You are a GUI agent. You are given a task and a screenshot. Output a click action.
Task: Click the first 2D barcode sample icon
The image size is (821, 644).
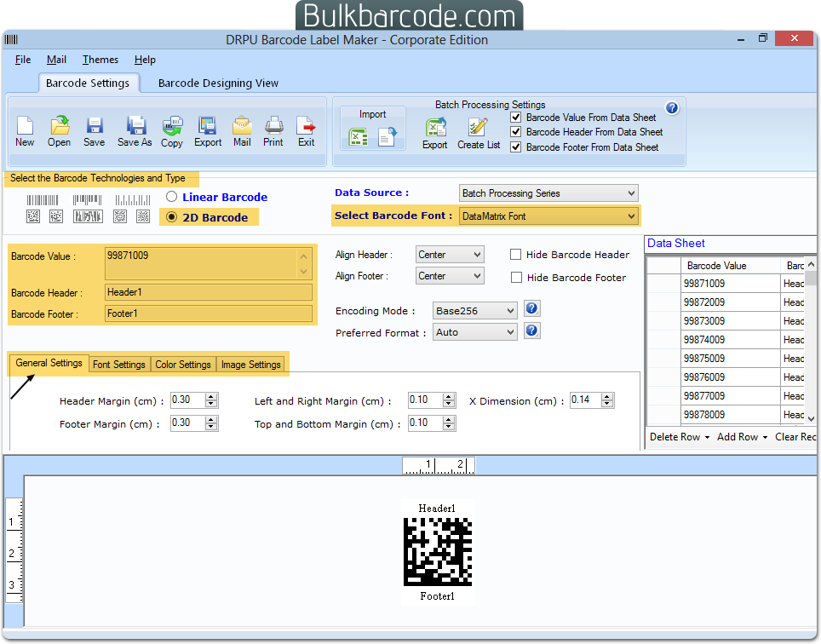(x=33, y=216)
